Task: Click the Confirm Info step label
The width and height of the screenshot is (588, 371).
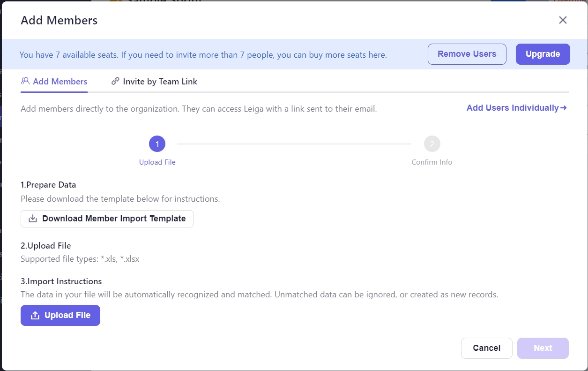Action: click(x=432, y=162)
